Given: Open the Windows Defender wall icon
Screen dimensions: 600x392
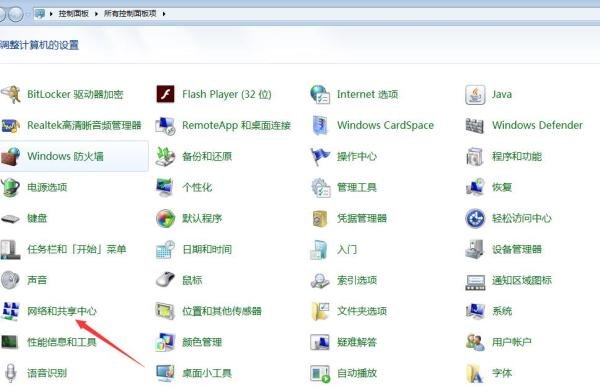Looking at the screenshot, I should [x=475, y=125].
